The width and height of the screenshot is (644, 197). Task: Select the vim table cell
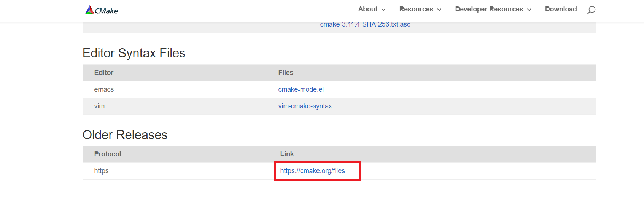click(99, 106)
